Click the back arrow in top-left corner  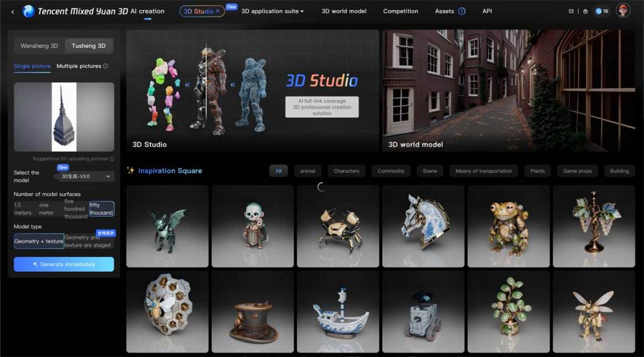13,11
